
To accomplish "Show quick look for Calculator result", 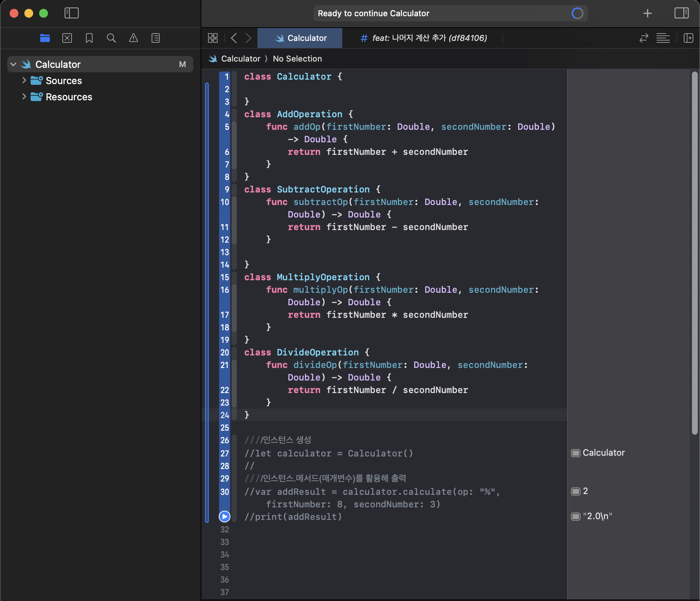I will tap(575, 453).
